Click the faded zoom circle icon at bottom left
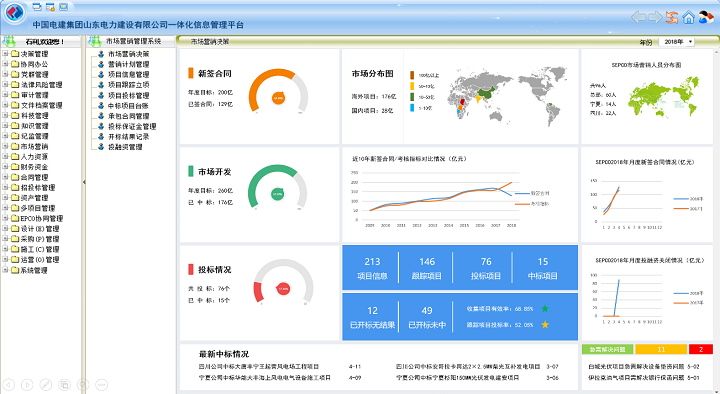Viewport: 720px width, 394px height. (83, 384)
